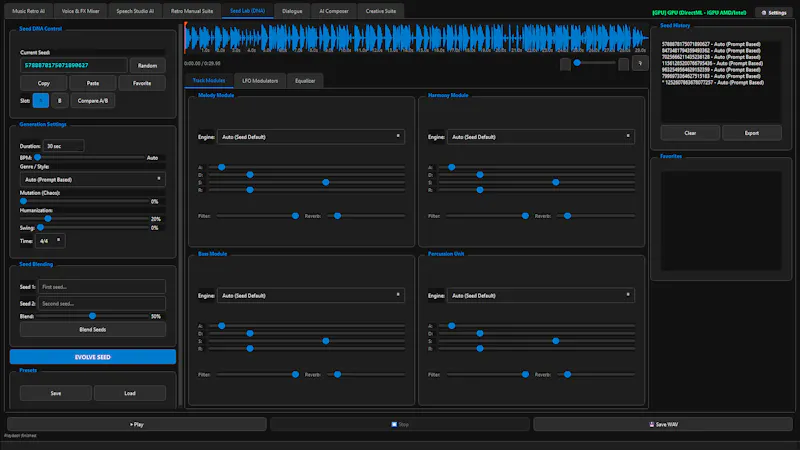Open the Creative Suite tab
The height and width of the screenshot is (450, 800).
point(381,11)
